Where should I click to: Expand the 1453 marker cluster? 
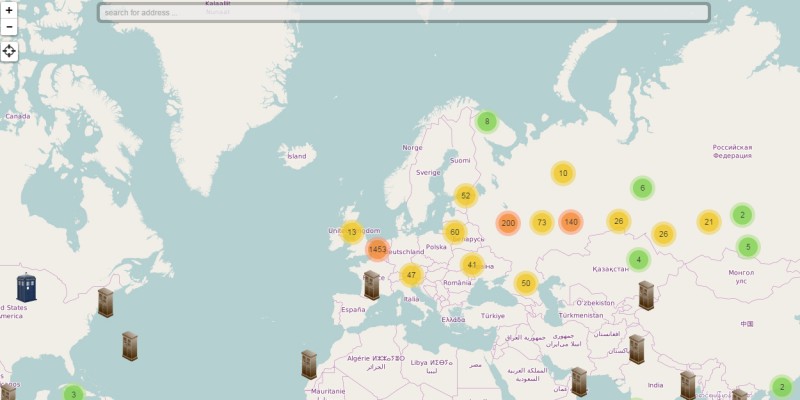(377, 249)
